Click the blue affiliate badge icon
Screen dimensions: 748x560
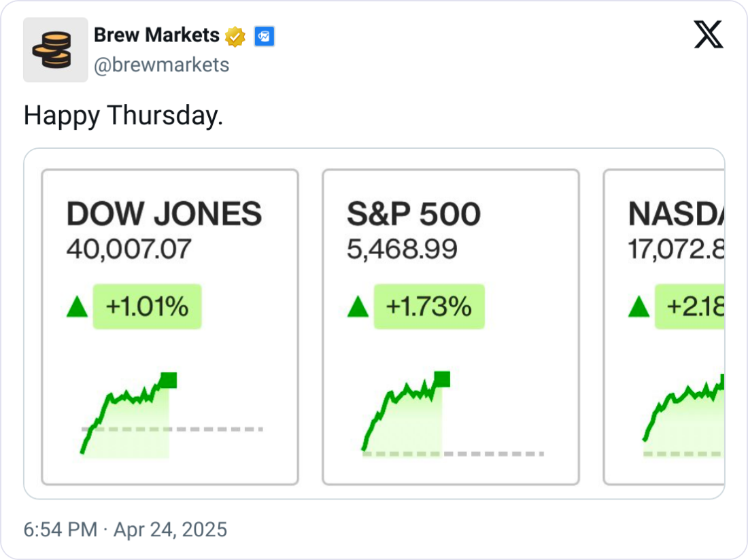coord(264,36)
